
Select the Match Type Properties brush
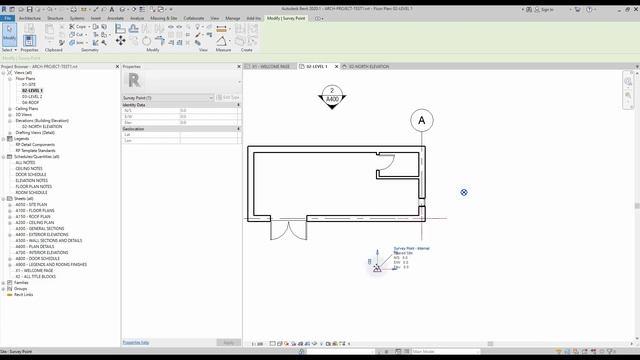(x=62, y=42)
